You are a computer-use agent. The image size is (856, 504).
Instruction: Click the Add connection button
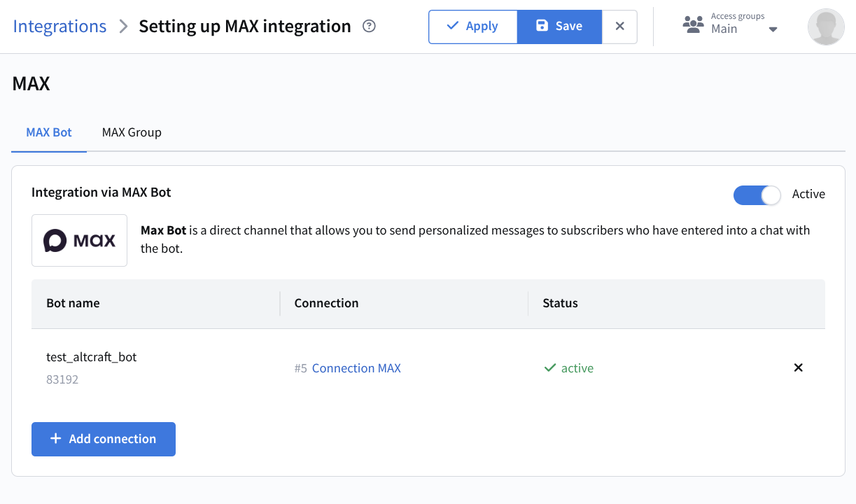tap(104, 439)
